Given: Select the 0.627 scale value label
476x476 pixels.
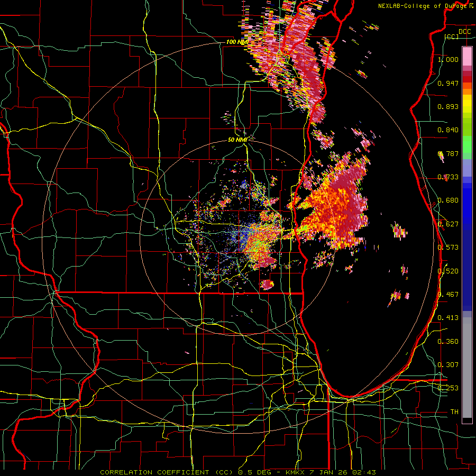Looking at the screenshot, I should (448, 224).
